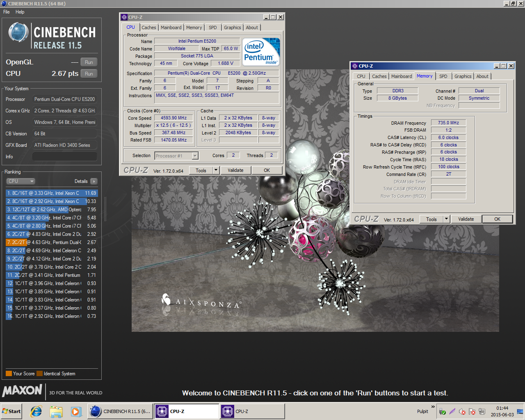Screen dimensions: 525x420
Task: Click the Cinebench title bar app icon
Action: 4,3
